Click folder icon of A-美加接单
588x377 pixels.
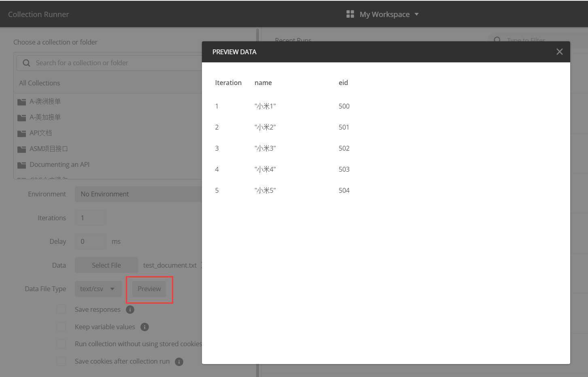[21, 117]
